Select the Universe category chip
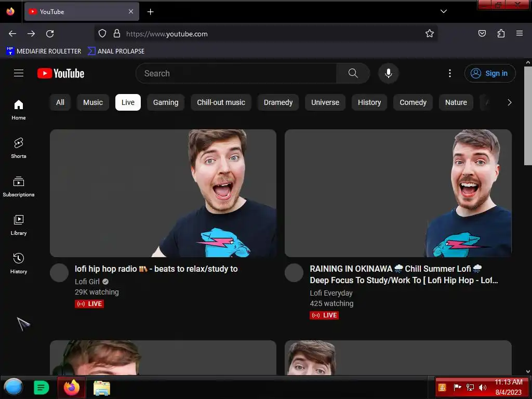532x399 pixels. coord(325,102)
